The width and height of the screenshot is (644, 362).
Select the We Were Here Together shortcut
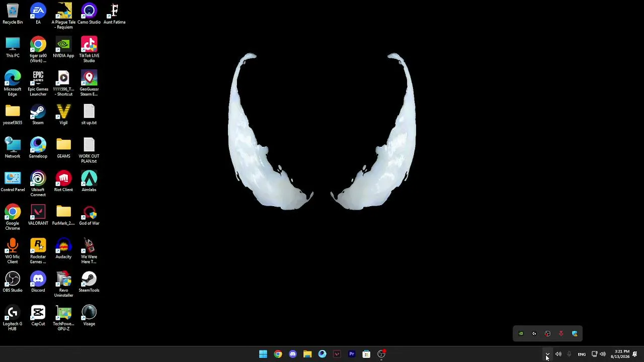[89, 251]
